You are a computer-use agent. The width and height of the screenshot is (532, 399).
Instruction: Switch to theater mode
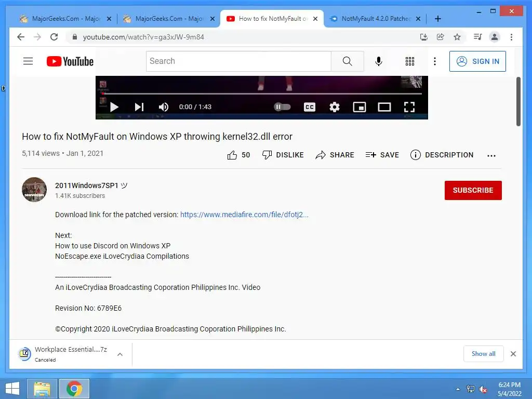click(384, 107)
